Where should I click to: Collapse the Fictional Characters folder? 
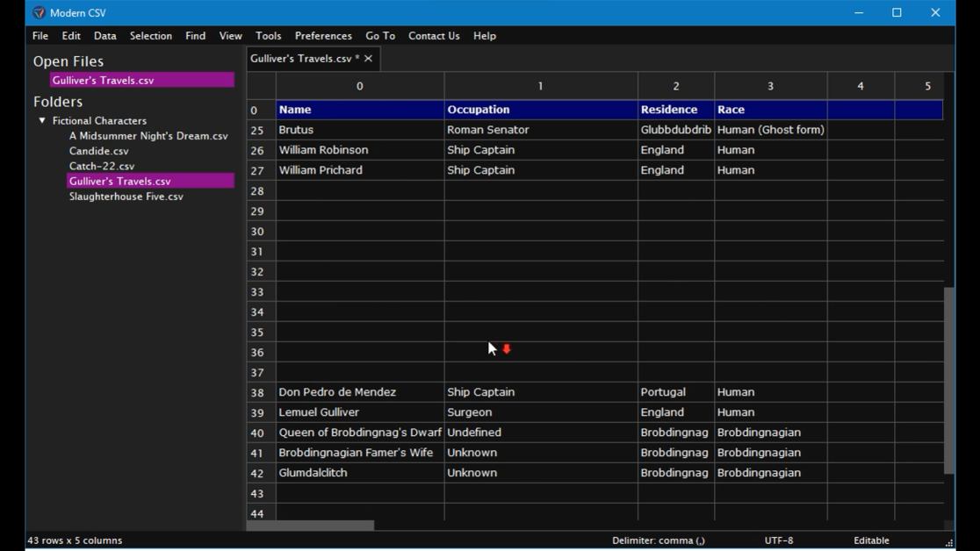42,121
